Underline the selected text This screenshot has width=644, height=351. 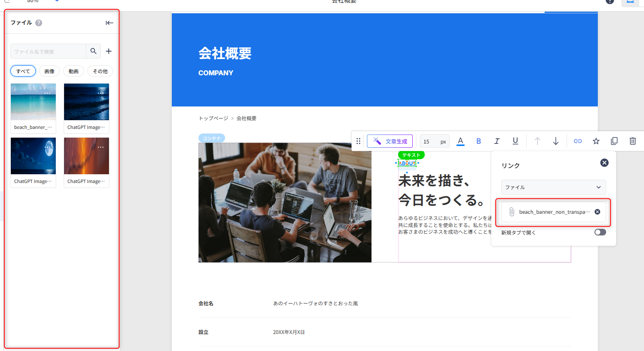[515, 141]
